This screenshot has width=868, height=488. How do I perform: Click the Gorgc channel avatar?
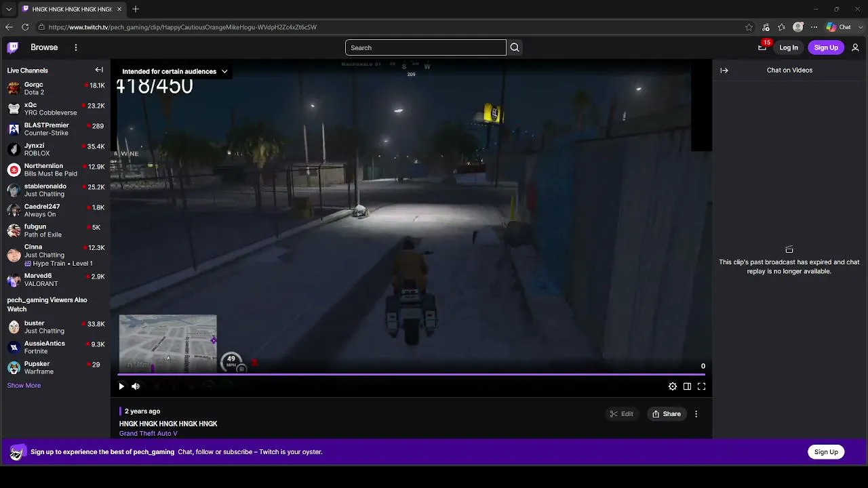tap(14, 89)
